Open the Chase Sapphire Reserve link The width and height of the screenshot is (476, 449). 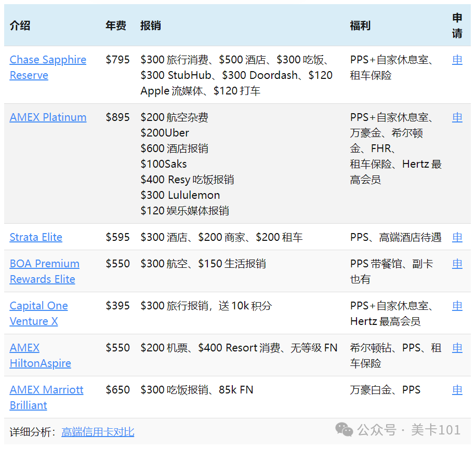click(48, 67)
